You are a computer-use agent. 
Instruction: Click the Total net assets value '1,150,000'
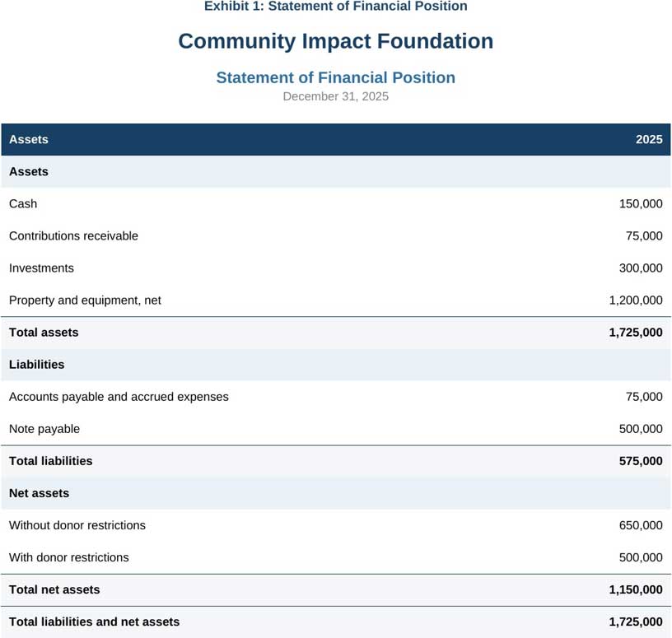pyautogui.click(x=636, y=589)
